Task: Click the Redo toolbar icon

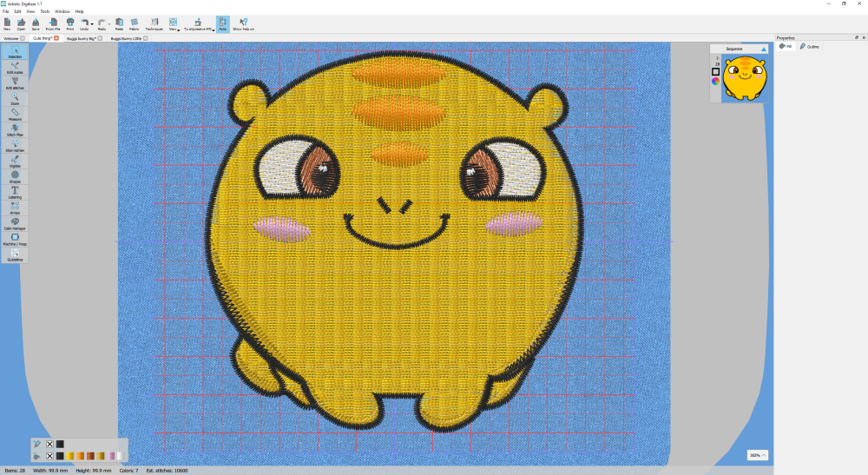Action: 102,24
